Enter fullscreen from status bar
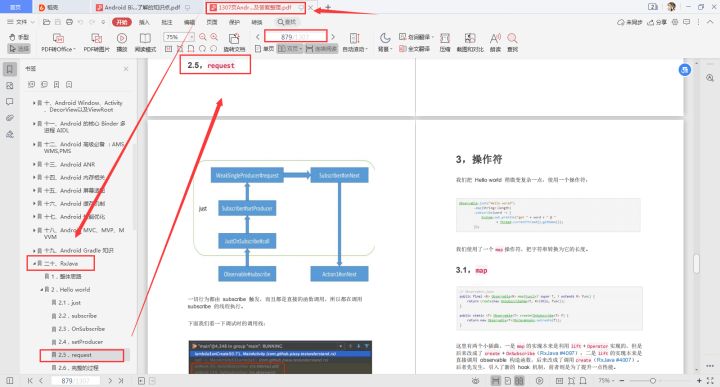 pos(710,381)
